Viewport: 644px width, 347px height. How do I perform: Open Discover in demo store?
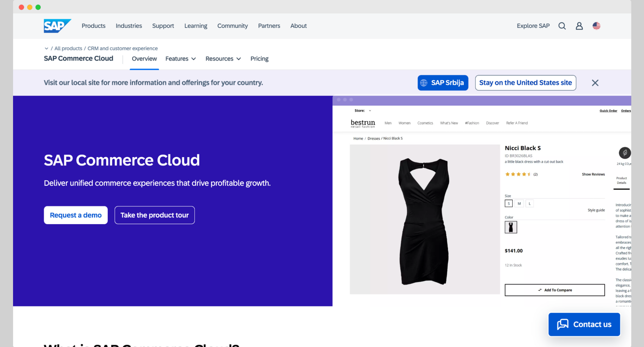tap(492, 123)
